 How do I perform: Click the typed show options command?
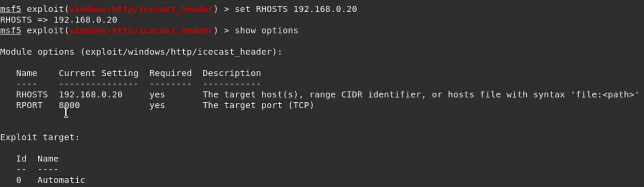tap(266, 30)
